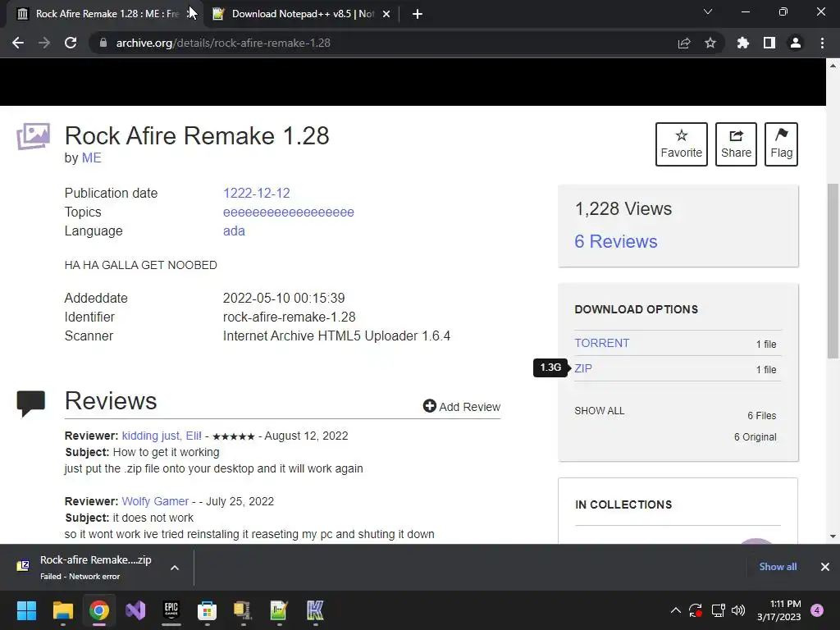The width and height of the screenshot is (840, 630).
Task: Select the text "HA HA GALLA GET NOOBED"
Action: coord(141,265)
